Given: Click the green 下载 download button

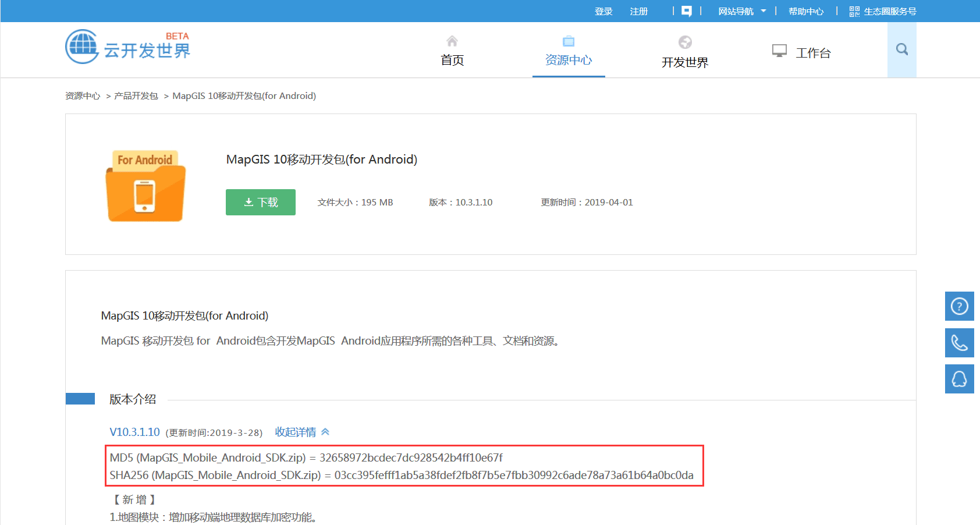Looking at the screenshot, I should tap(261, 202).
